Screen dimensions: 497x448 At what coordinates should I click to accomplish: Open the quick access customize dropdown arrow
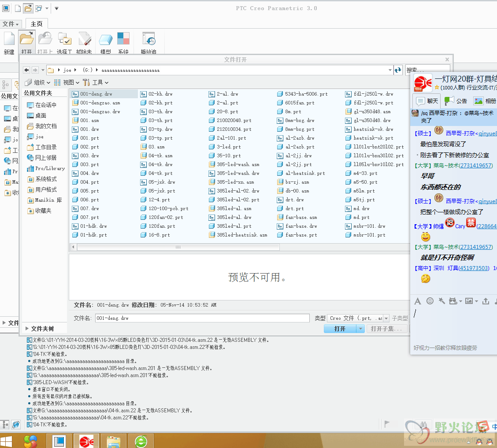56,8
